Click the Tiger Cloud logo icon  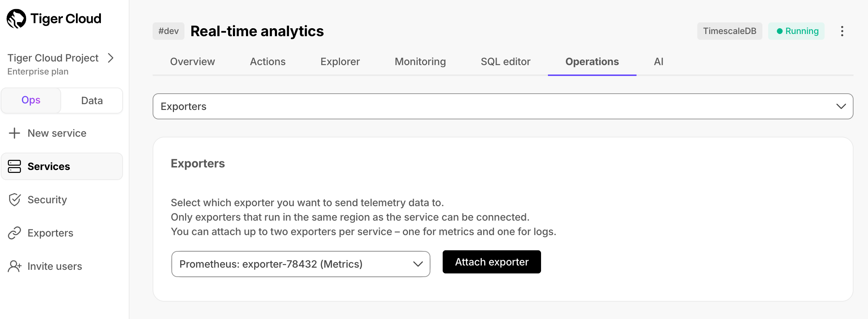[x=16, y=19]
